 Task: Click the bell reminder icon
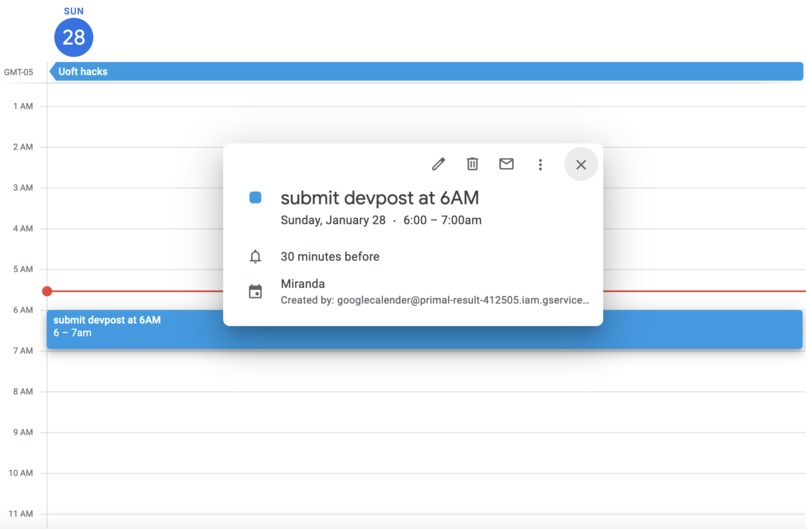point(255,257)
